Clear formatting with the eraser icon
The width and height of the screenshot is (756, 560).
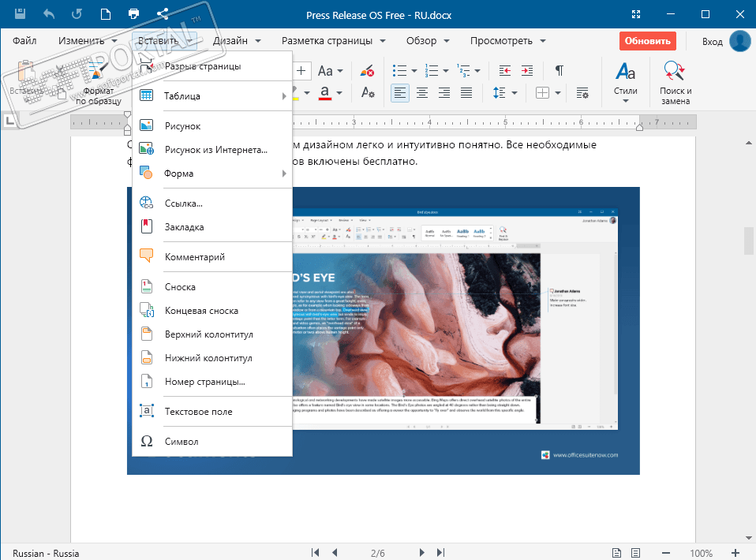(367, 71)
